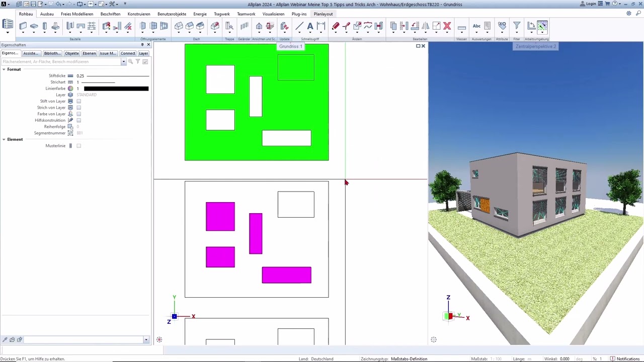The width and height of the screenshot is (644, 362).
Task: Pin the Eigenschaften panel
Action: pos(142,45)
